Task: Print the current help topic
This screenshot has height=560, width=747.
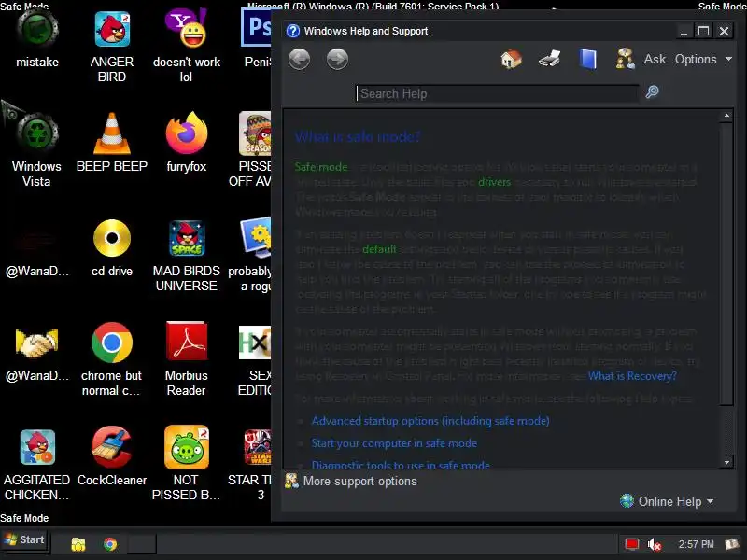Action: pyautogui.click(x=549, y=60)
